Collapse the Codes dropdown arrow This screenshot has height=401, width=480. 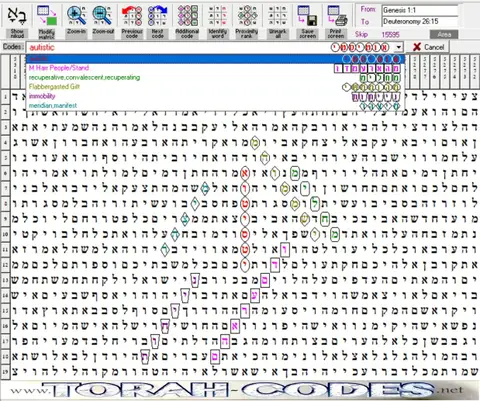[x=399, y=47]
